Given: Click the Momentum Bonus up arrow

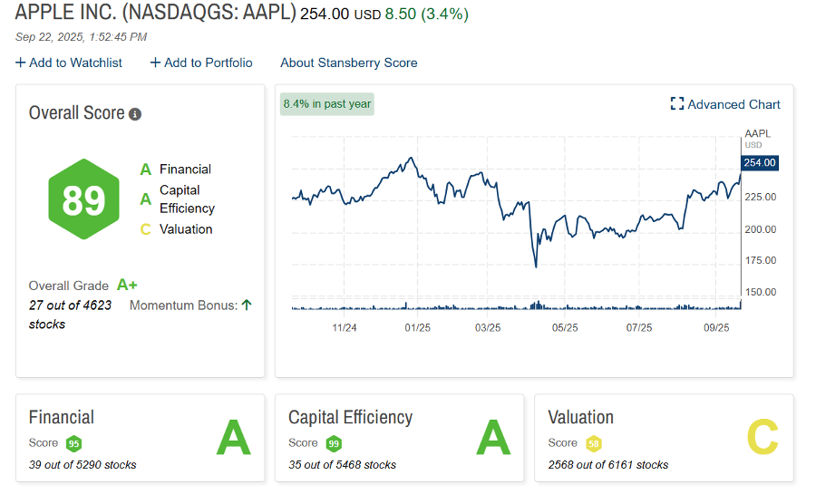Looking at the screenshot, I should [x=247, y=305].
